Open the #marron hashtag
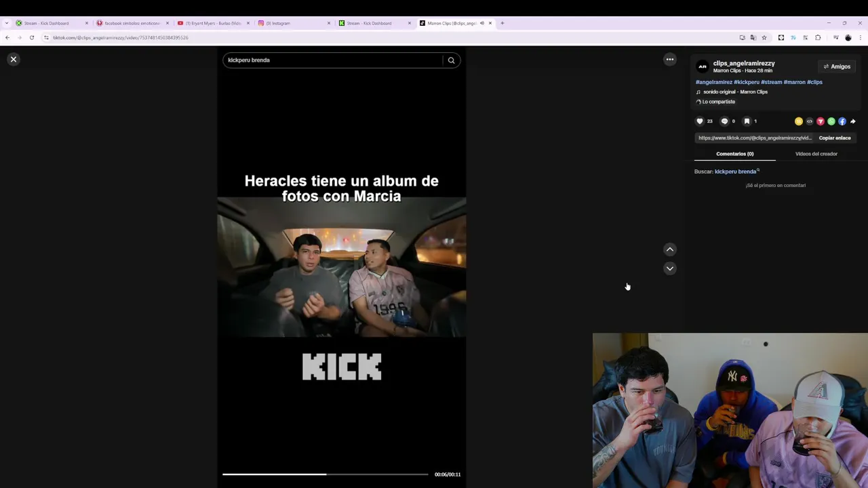Screen dimensions: 868x488 [x=795, y=82]
